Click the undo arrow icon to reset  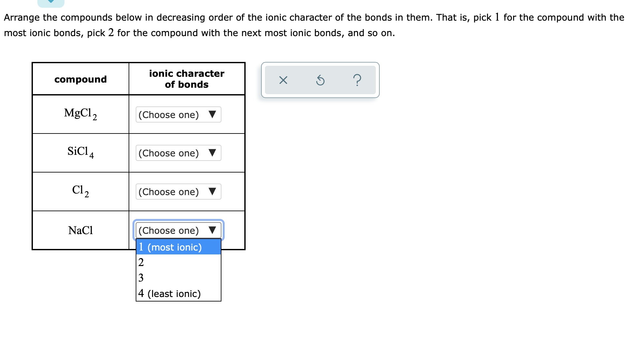point(320,81)
